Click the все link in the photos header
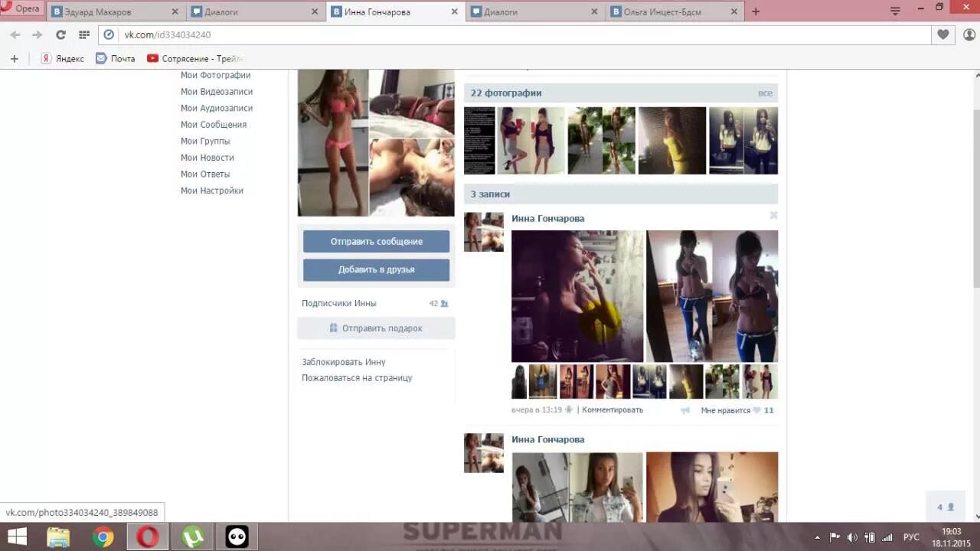This screenshot has height=551, width=980. tap(765, 93)
